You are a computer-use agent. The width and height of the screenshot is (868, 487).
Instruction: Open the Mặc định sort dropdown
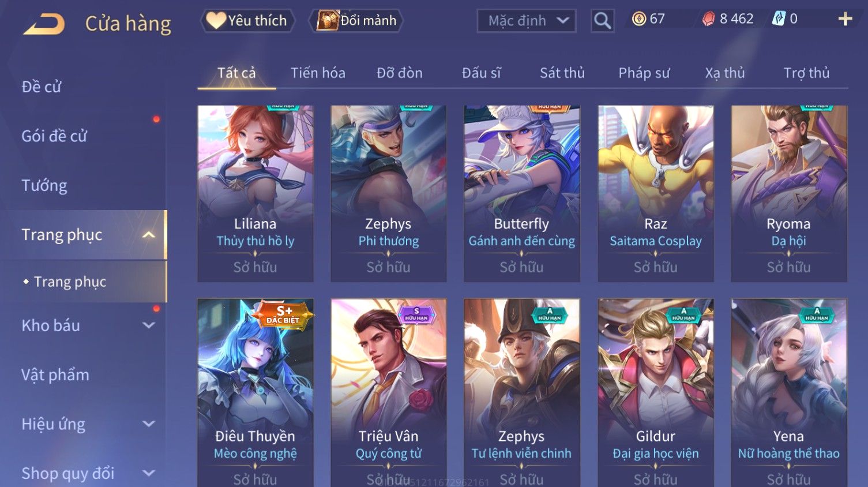(x=527, y=21)
